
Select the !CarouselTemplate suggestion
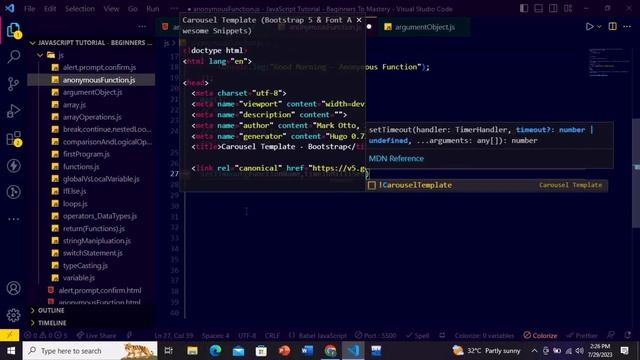(488, 185)
